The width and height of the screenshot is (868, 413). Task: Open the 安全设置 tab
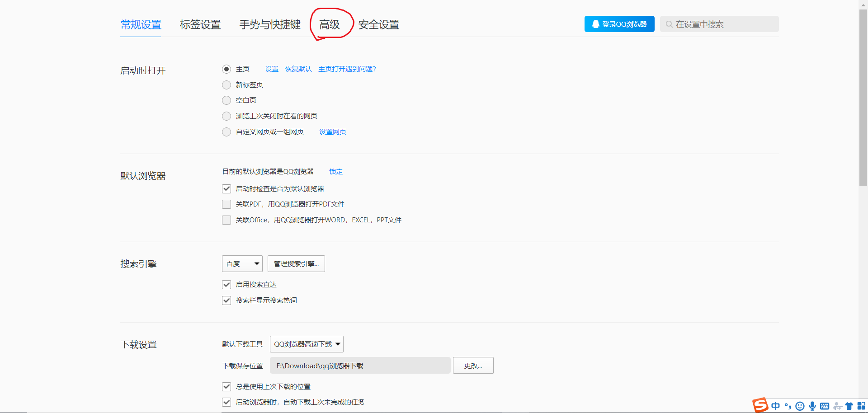(379, 24)
